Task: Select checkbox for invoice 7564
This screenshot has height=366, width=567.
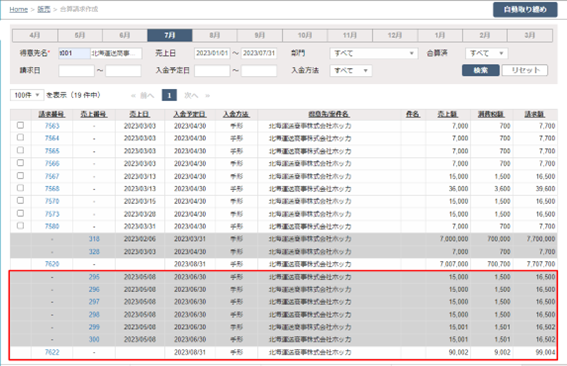Action: click(x=21, y=137)
